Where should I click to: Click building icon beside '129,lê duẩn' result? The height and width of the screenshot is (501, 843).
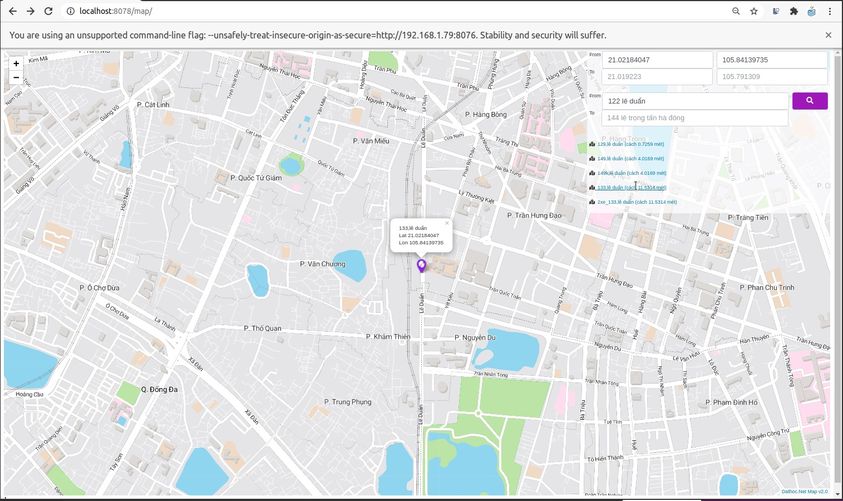tap(592, 144)
